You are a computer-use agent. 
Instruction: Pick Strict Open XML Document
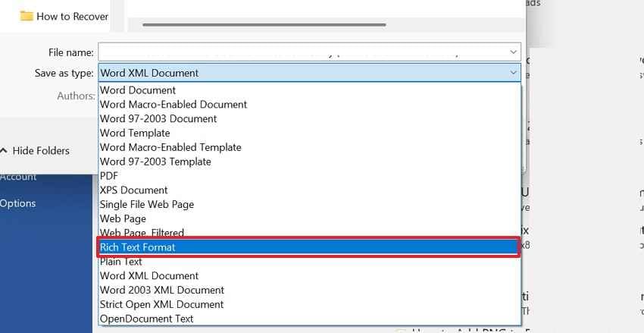(x=310, y=305)
